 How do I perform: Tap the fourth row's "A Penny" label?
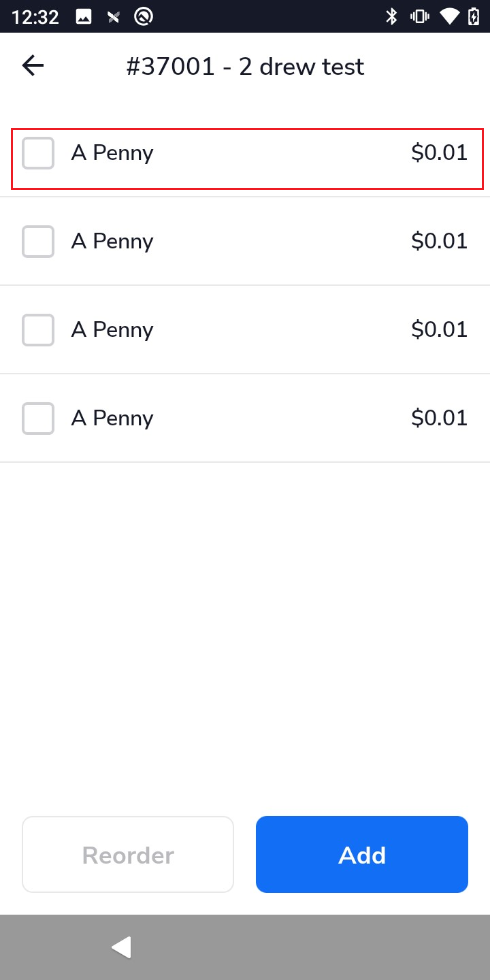112,419
